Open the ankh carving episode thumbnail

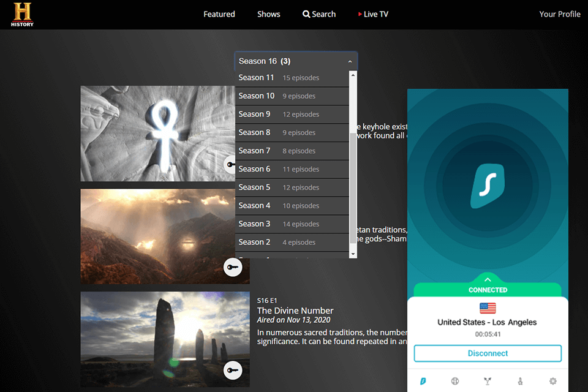pyautogui.click(x=157, y=134)
